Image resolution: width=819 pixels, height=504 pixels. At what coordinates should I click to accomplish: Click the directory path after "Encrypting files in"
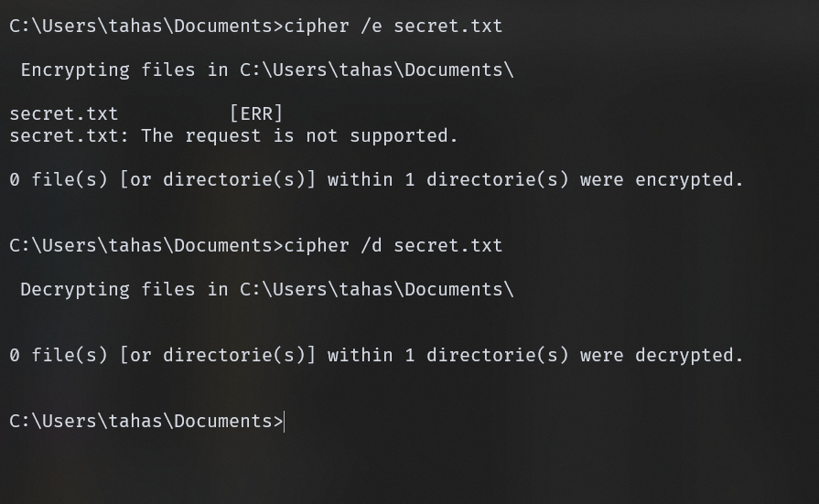(377, 70)
